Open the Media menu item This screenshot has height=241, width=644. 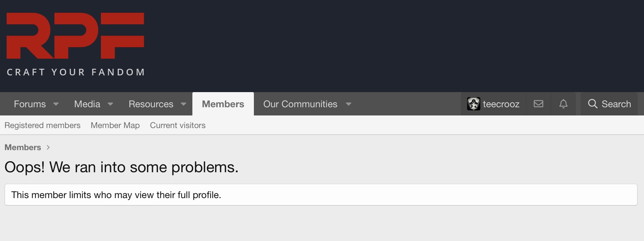pyautogui.click(x=87, y=104)
